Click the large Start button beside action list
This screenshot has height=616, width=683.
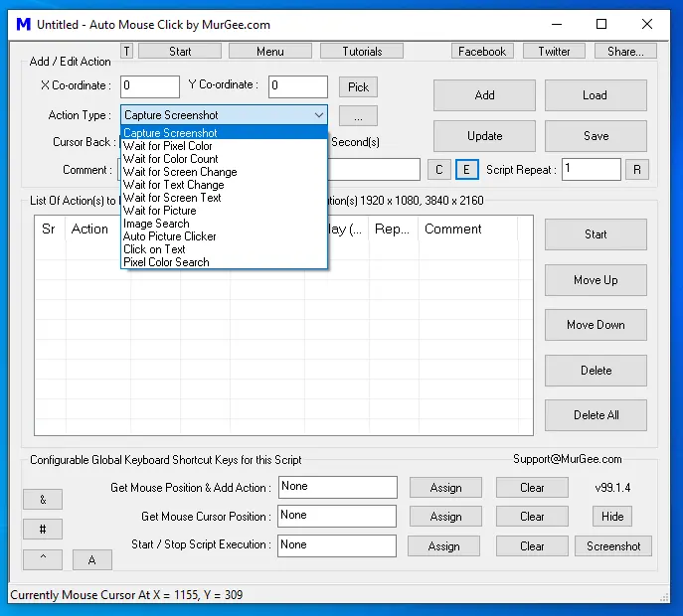[596, 234]
